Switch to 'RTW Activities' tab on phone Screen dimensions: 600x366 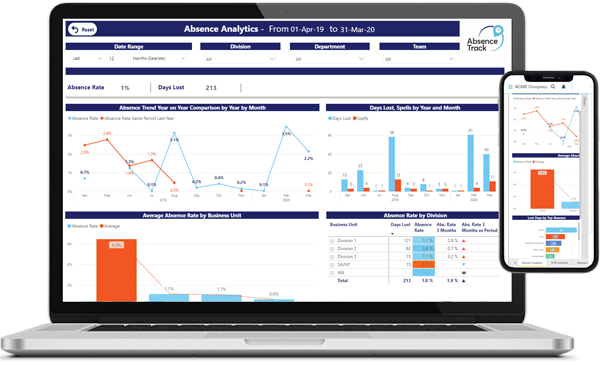[x=559, y=263]
